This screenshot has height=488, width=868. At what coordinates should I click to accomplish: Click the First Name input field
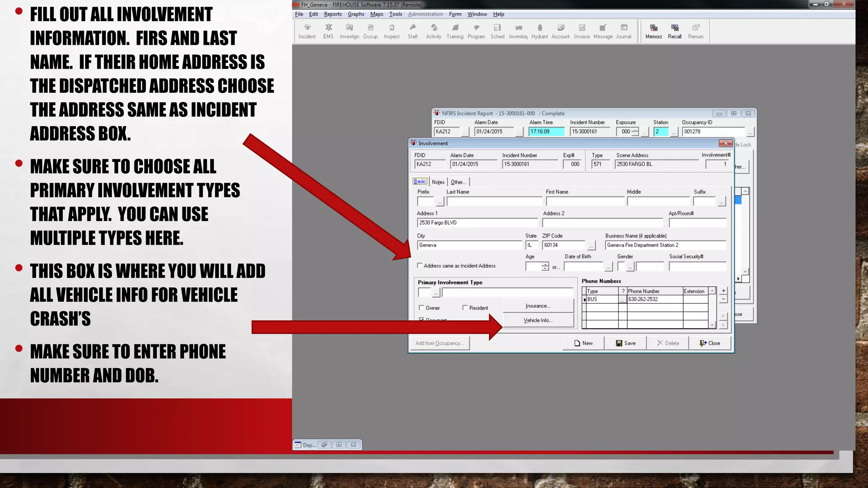(585, 202)
